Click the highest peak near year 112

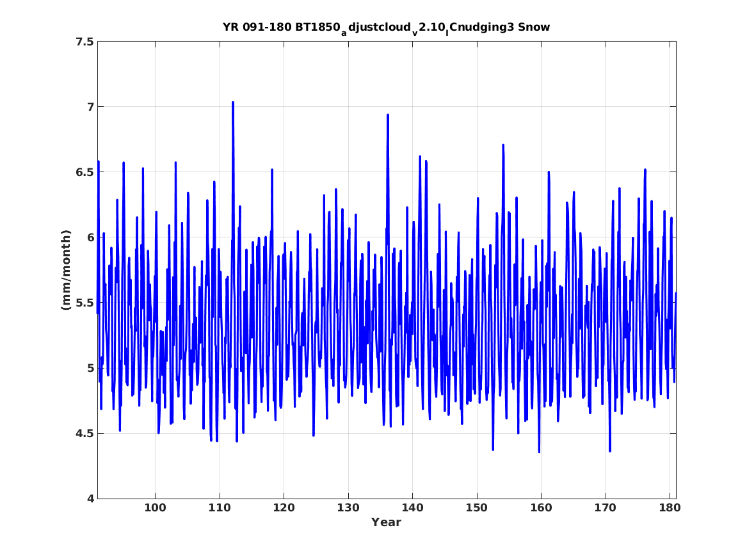coord(233,103)
